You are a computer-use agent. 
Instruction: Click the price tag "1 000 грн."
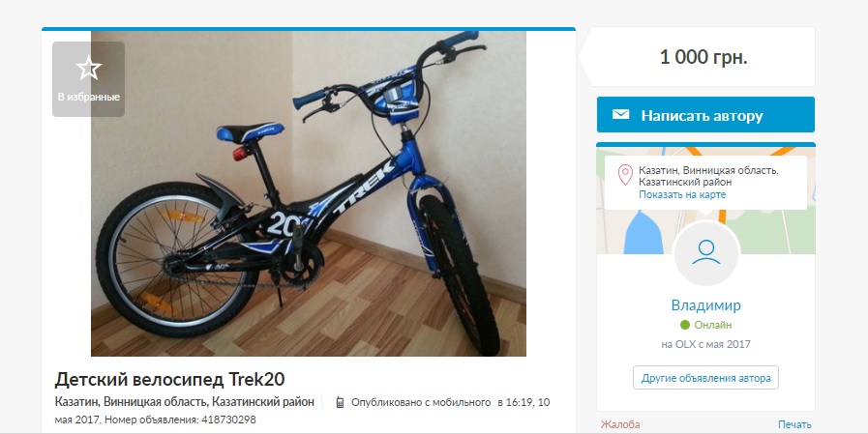(703, 57)
